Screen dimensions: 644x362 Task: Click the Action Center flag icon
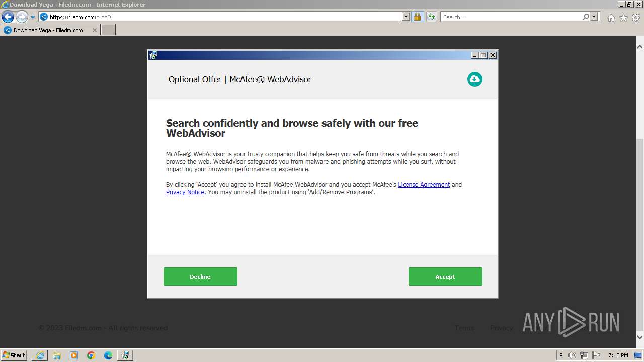(596, 355)
